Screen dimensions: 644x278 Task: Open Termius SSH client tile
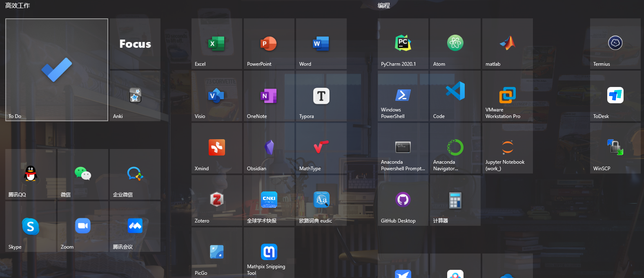(x=615, y=44)
